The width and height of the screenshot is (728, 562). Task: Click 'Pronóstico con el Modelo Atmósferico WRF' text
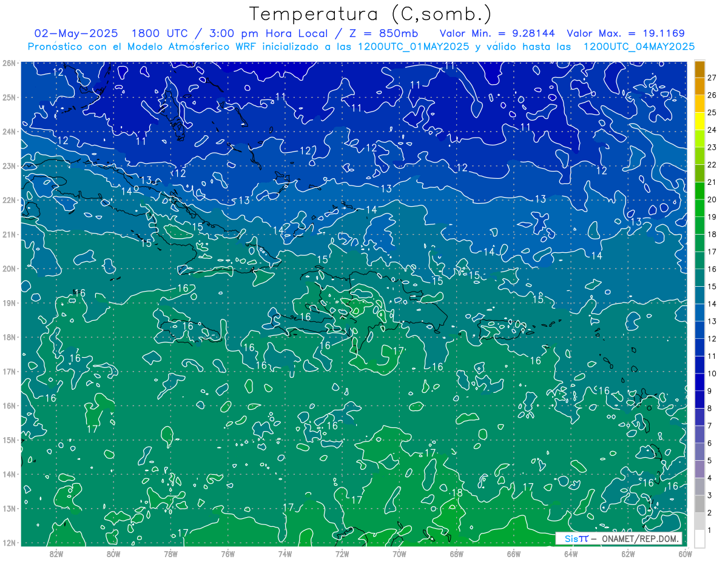click(143, 46)
